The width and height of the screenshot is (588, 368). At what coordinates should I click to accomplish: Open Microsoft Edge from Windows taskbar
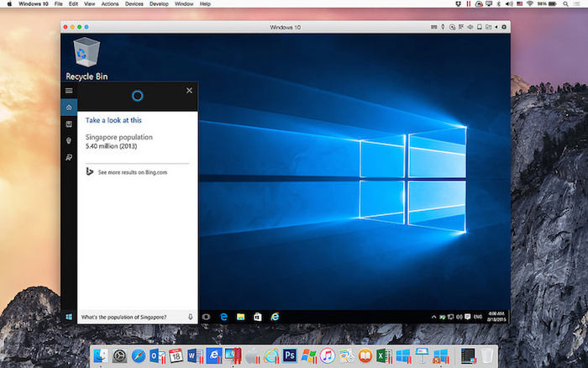(223, 317)
